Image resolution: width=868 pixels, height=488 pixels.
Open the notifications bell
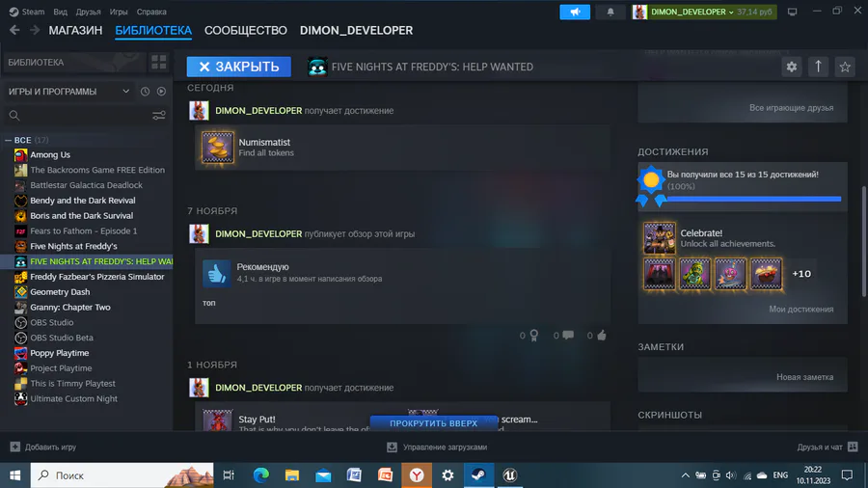click(x=610, y=12)
